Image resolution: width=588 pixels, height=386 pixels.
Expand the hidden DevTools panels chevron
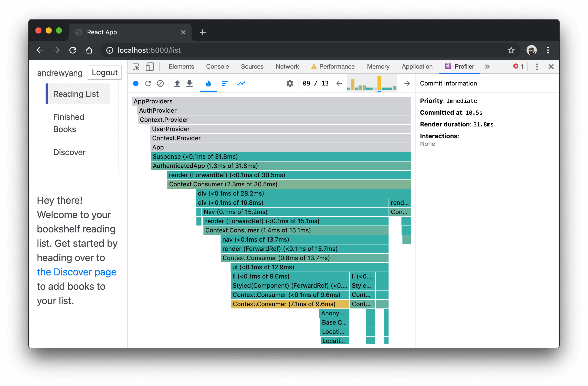point(487,66)
